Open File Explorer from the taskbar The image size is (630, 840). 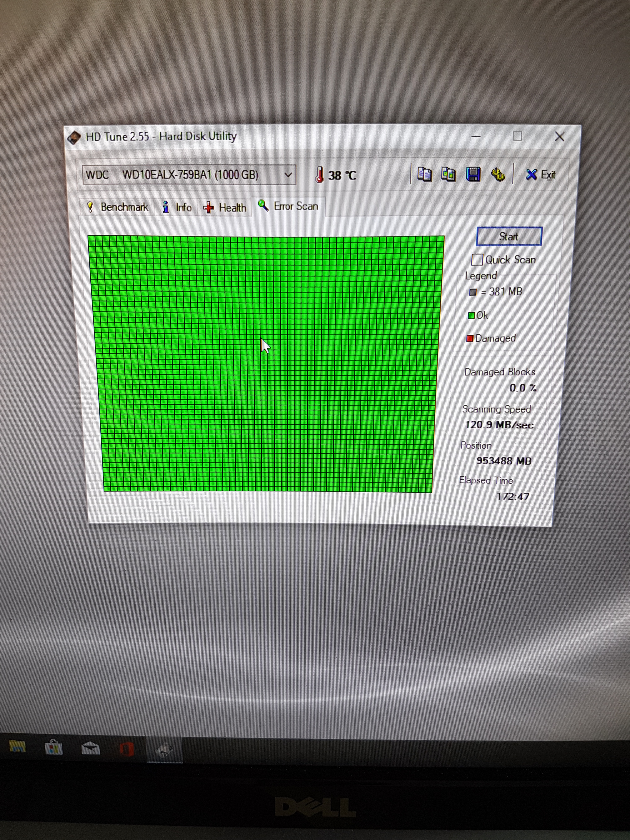pos(17,747)
